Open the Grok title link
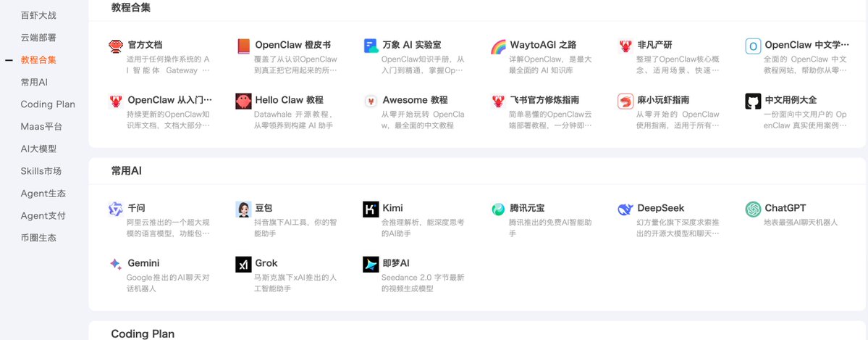The image size is (868, 340). 266,263
